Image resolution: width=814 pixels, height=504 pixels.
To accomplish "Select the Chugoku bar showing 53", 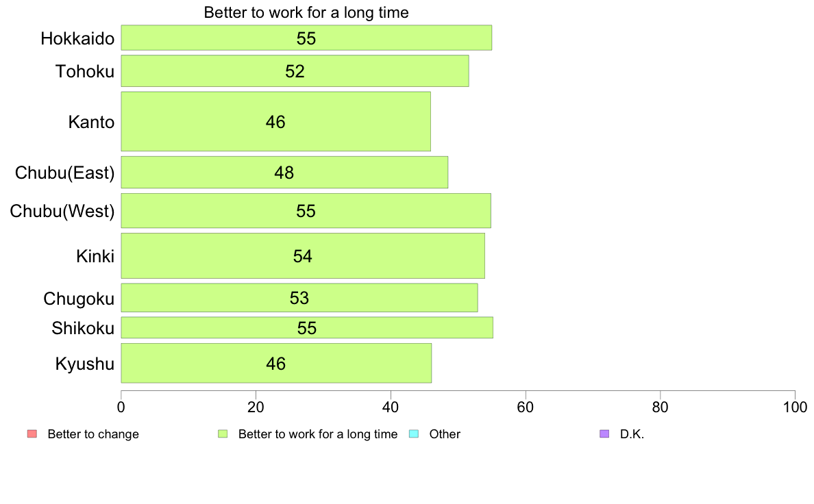I will pos(299,298).
